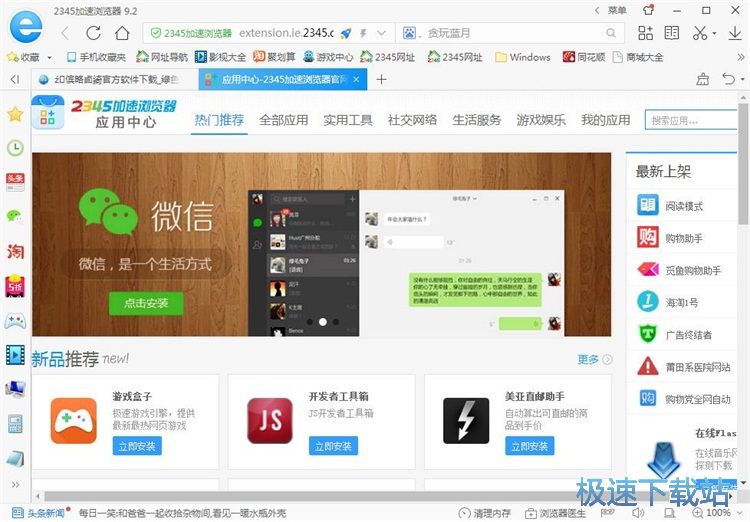
Task: Open 影视大全 bookmark
Action: [221, 57]
